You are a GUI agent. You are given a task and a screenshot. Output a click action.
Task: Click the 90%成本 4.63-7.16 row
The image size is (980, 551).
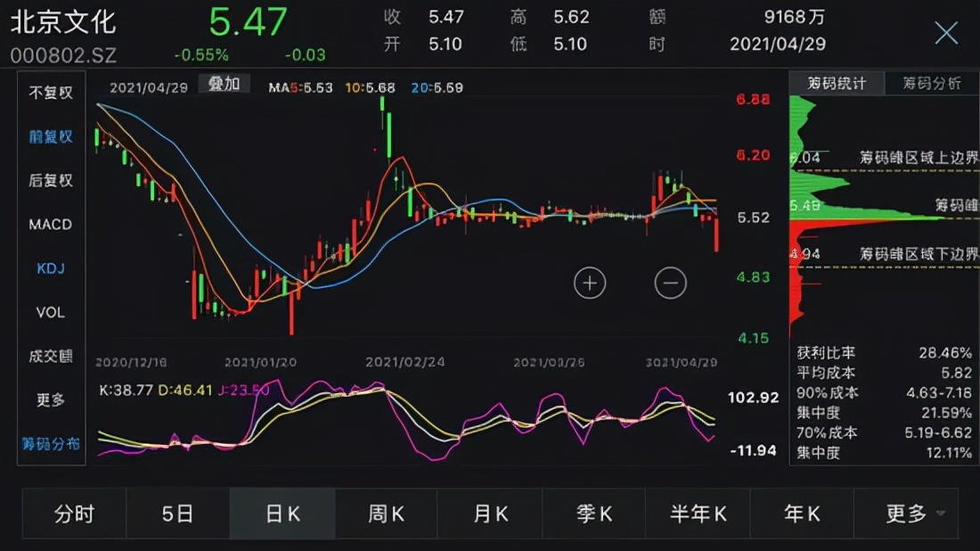coord(884,393)
